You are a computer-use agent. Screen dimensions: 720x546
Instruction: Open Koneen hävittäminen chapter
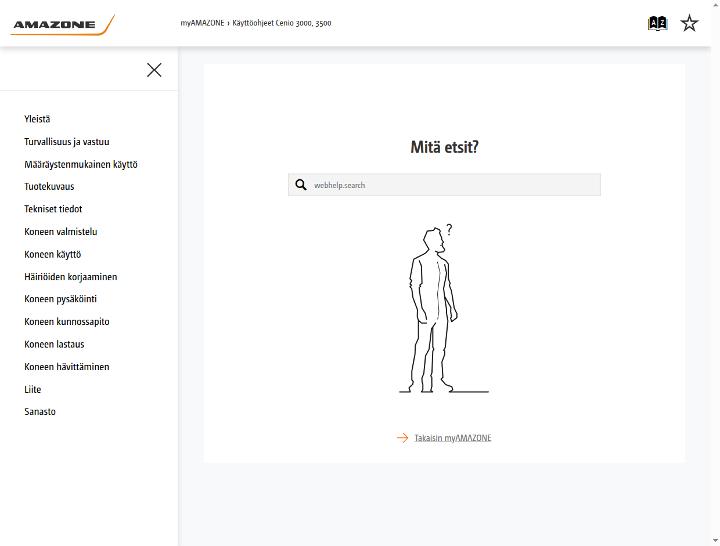click(67, 366)
